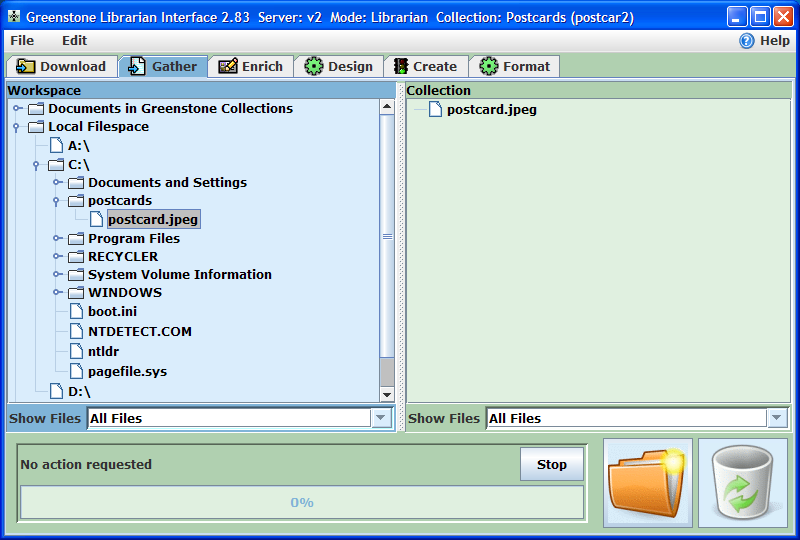The image size is (800, 540).
Task: Open the File menu
Action: (22, 41)
